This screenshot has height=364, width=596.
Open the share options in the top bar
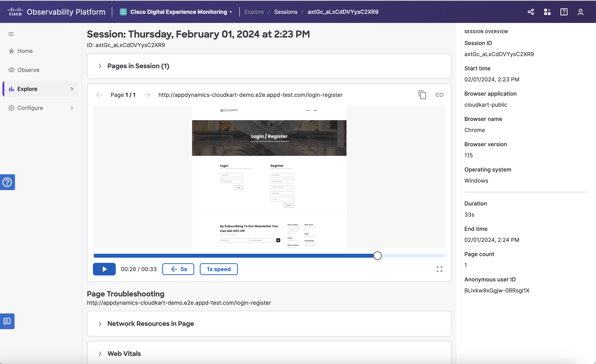531,12
